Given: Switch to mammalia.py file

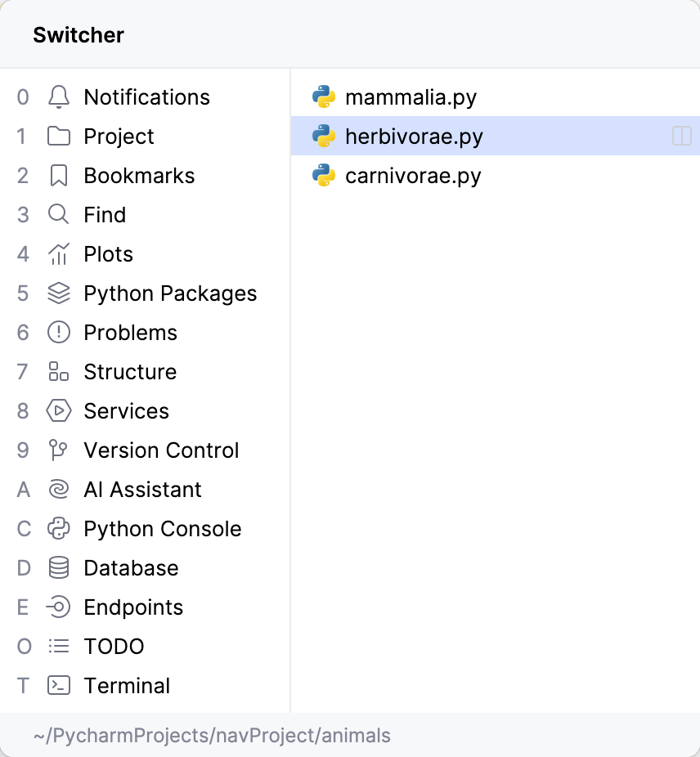Looking at the screenshot, I should coord(411,97).
